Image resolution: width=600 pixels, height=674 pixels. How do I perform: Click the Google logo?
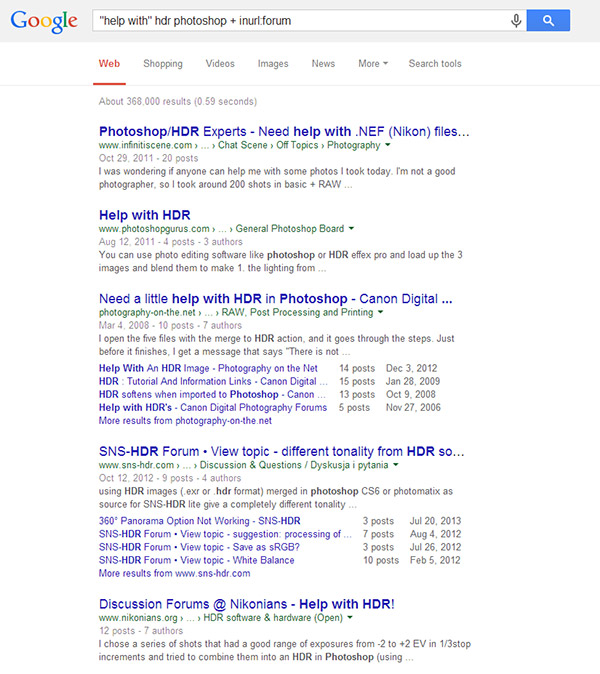44,21
